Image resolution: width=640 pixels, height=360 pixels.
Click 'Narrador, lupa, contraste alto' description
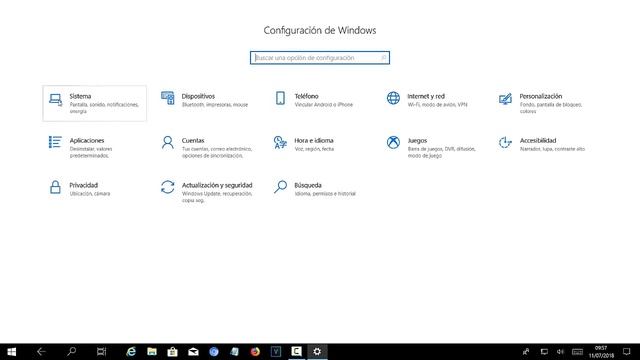pos(552,149)
